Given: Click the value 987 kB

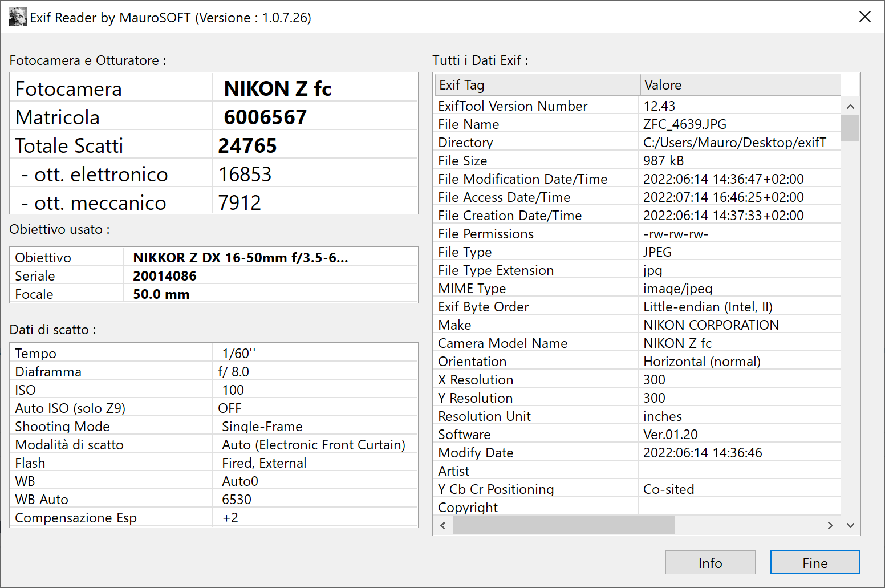Looking at the screenshot, I should click(664, 161).
